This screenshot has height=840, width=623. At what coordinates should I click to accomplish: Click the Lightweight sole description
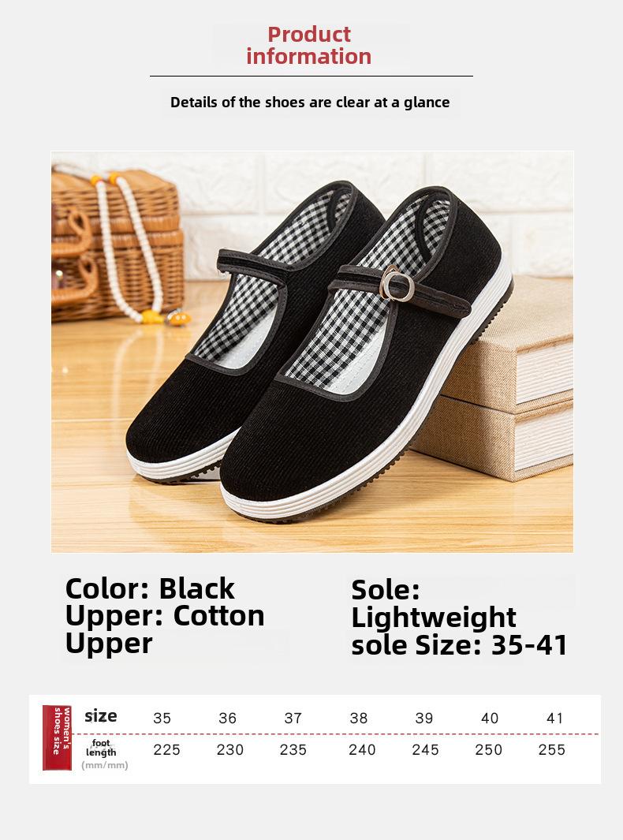point(434,617)
